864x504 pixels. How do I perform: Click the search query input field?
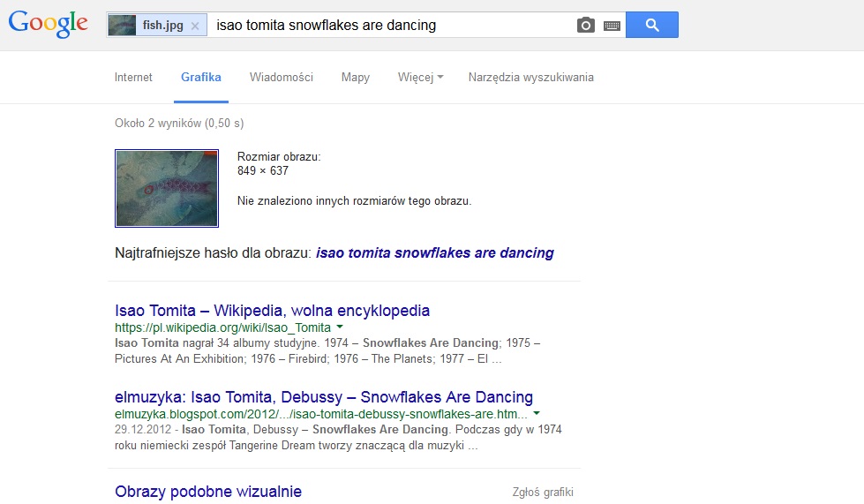tap(391, 26)
